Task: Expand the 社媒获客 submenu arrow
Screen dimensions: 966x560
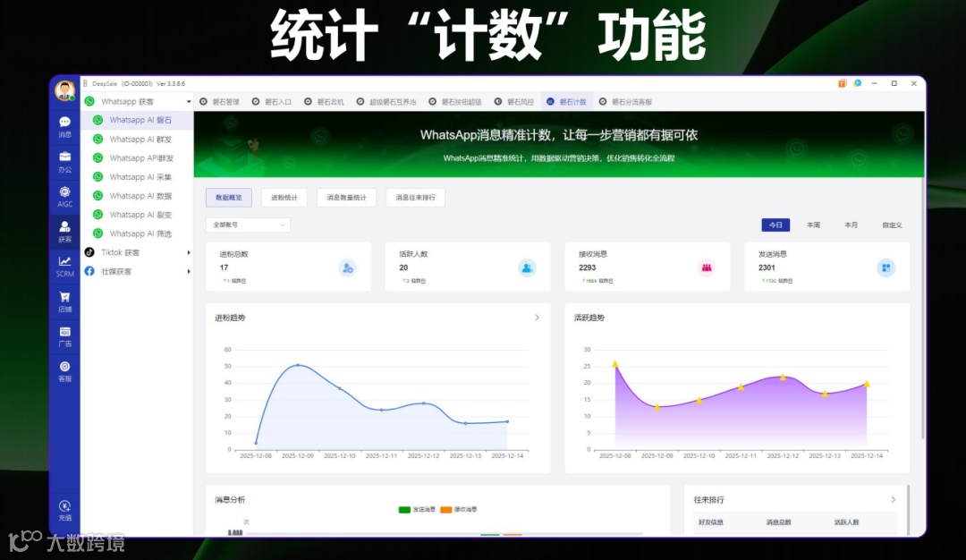Action: [189, 272]
